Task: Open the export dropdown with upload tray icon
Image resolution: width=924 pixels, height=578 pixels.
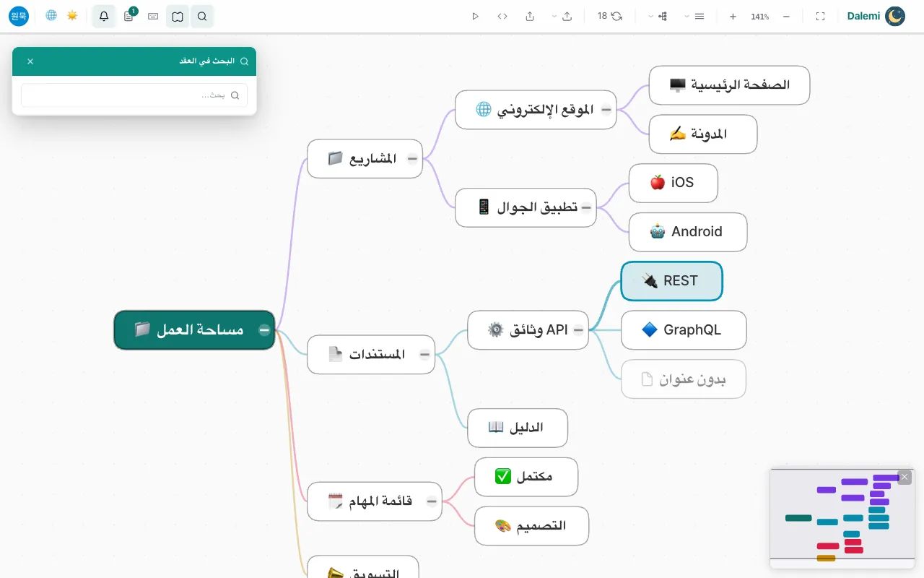Action: (562, 16)
